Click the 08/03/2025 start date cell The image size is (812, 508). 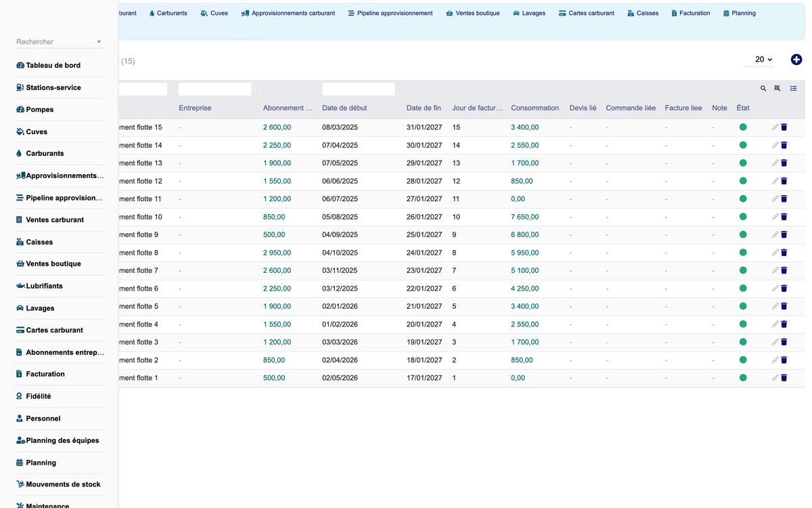pyautogui.click(x=340, y=127)
